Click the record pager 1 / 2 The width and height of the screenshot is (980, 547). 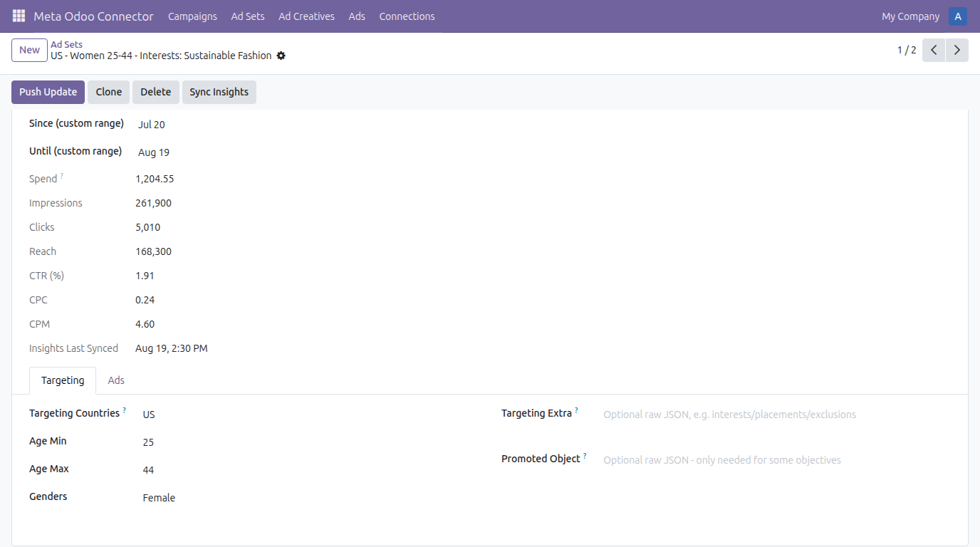click(x=907, y=50)
